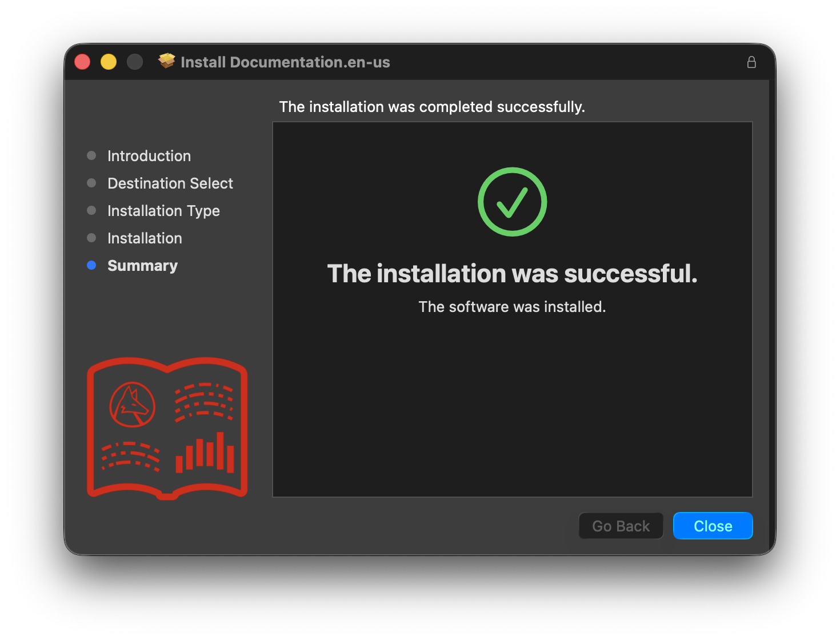Click the lock icon in the title bar
This screenshot has width=840, height=640.
pos(751,62)
